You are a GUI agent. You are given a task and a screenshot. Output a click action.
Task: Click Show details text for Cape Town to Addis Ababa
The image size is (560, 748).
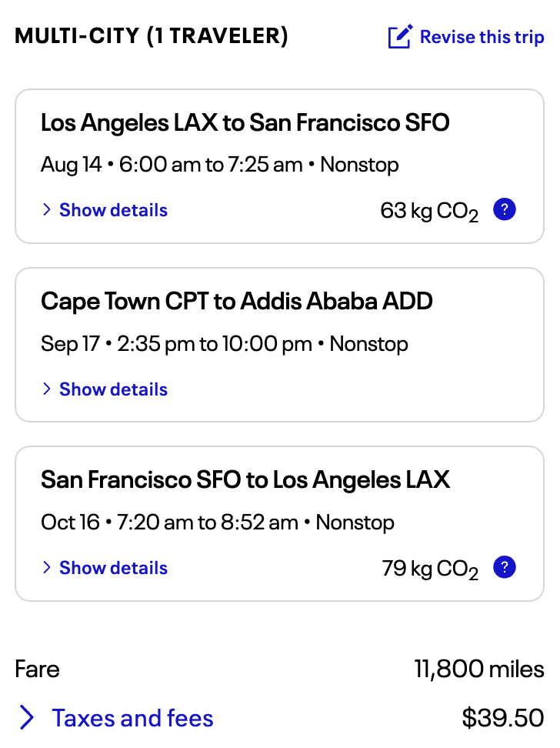(113, 389)
